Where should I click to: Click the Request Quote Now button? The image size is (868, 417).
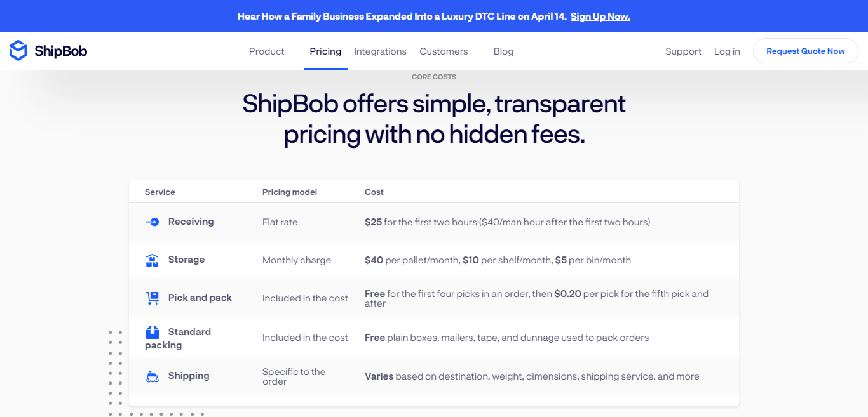pos(806,51)
